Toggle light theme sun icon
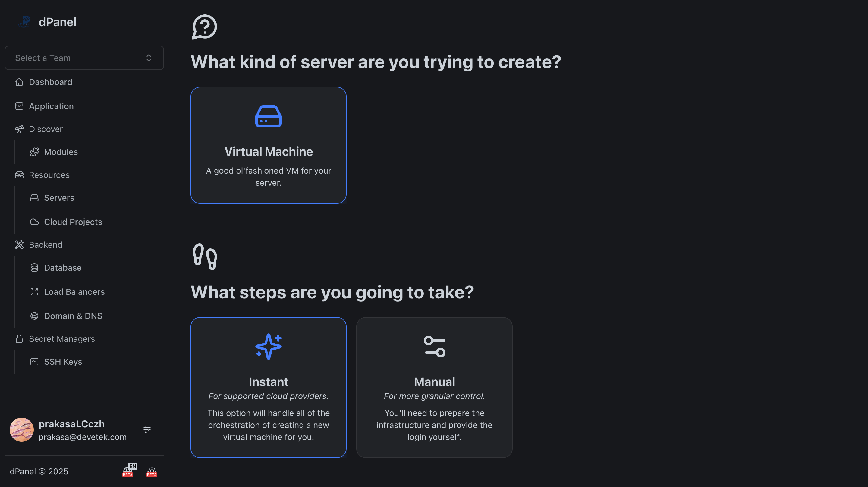Image resolution: width=868 pixels, height=487 pixels. click(x=152, y=472)
